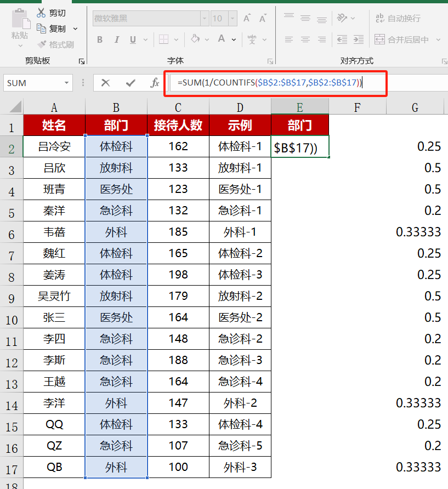Click the center text horizontally icon

[305, 39]
